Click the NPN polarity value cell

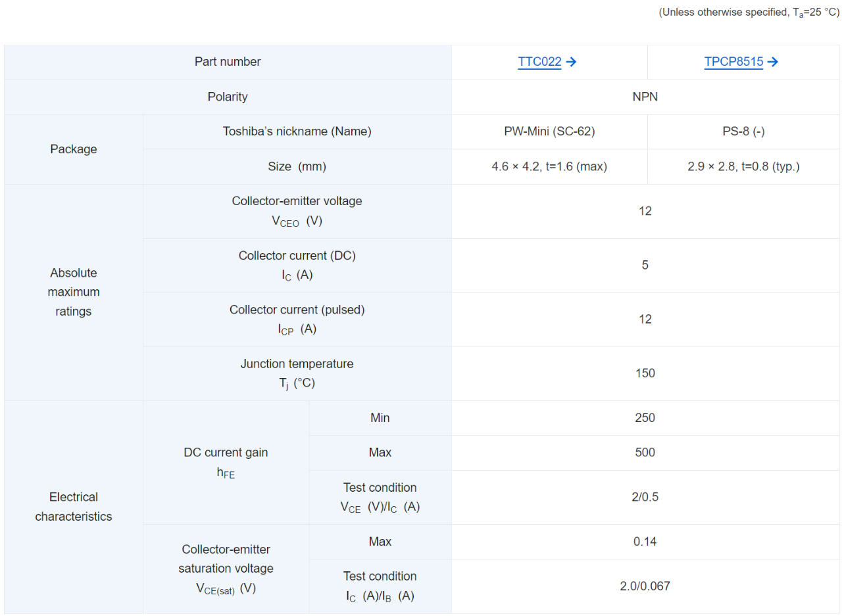coord(645,97)
